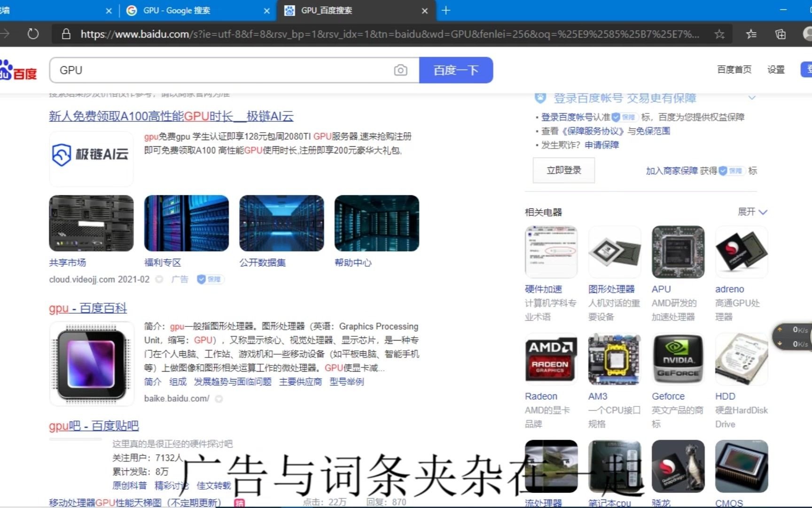Open the collections icon in toolbar
The width and height of the screenshot is (812, 508).
[781, 34]
